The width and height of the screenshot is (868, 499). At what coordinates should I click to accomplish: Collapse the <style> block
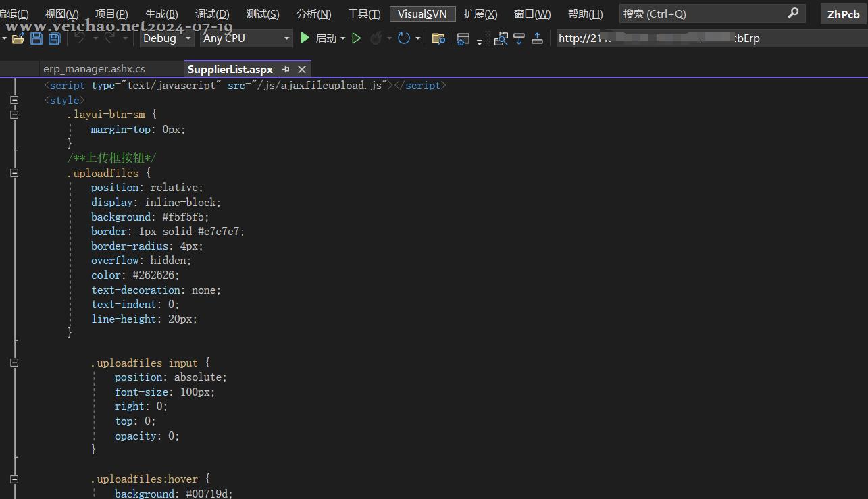(14, 100)
